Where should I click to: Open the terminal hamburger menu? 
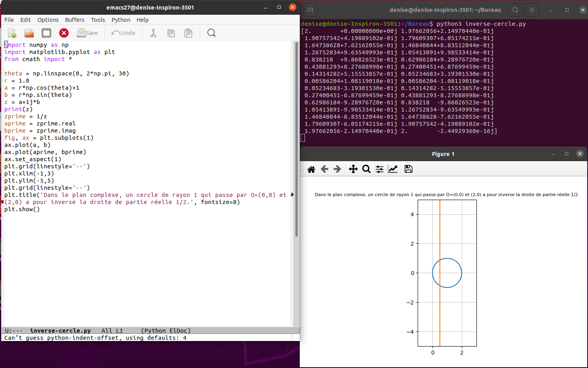532,10
